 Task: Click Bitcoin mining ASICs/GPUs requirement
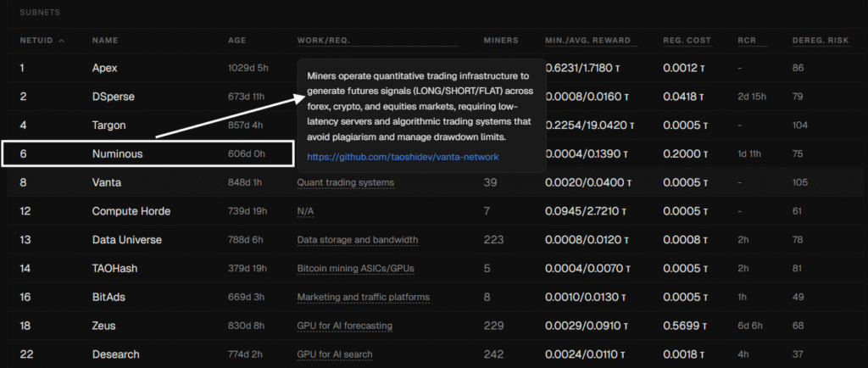[356, 269]
